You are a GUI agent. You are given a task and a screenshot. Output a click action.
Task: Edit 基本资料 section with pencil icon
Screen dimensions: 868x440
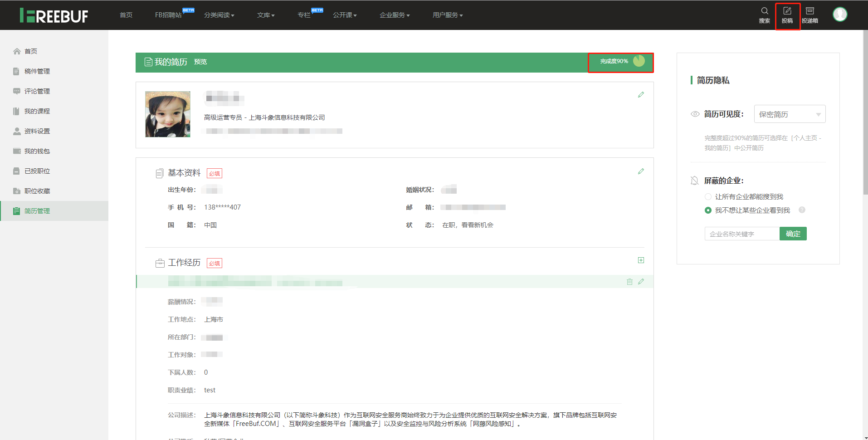[x=641, y=171]
